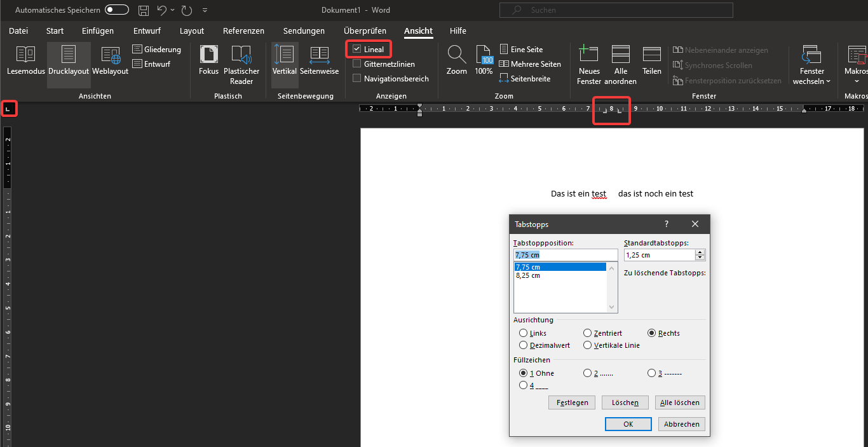Open the Sendungen tab
This screenshot has height=447, width=868.
304,31
